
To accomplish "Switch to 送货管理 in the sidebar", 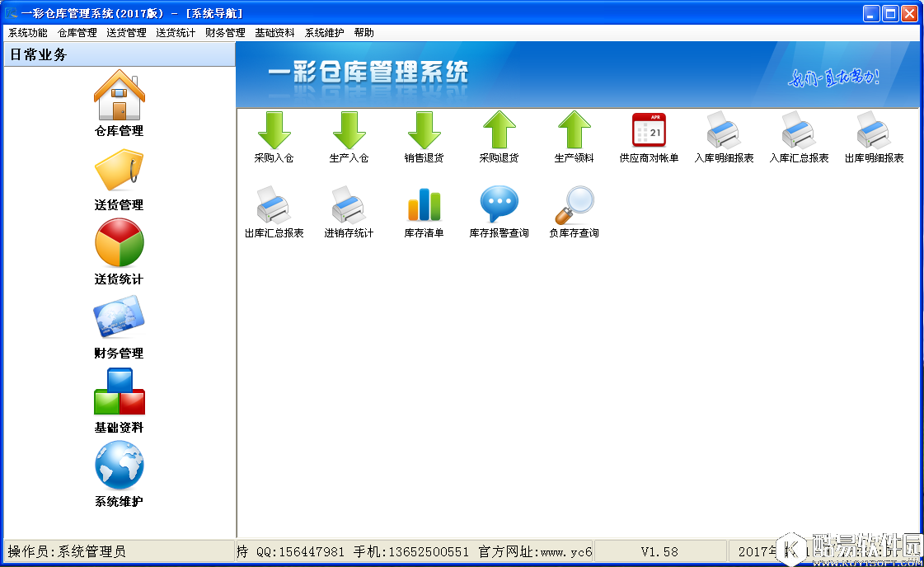I will point(120,171).
